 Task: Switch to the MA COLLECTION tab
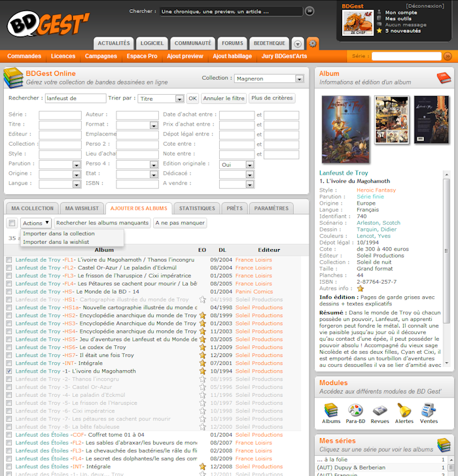click(33, 209)
